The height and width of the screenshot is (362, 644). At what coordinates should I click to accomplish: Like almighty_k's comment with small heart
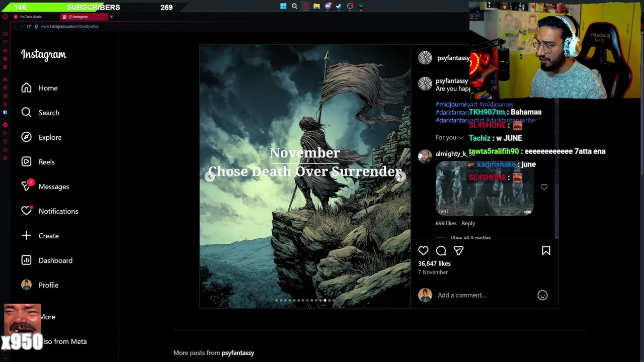[x=544, y=187]
